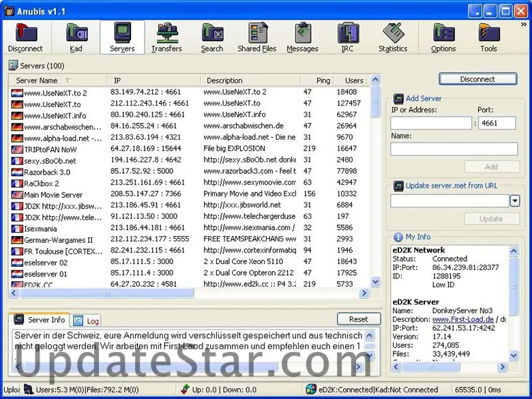Click the Reset button
The width and height of the screenshot is (532, 399).
coord(358,319)
